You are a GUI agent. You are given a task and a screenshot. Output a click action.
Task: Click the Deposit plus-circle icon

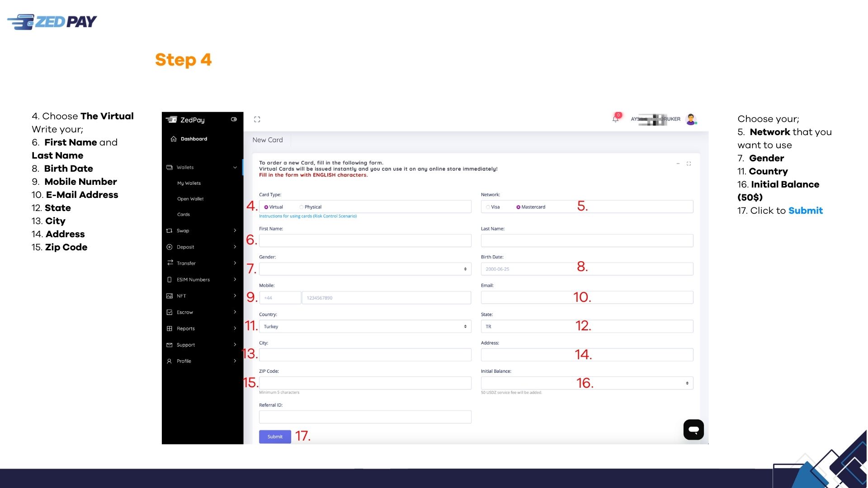pyautogui.click(x=170, y=247)
